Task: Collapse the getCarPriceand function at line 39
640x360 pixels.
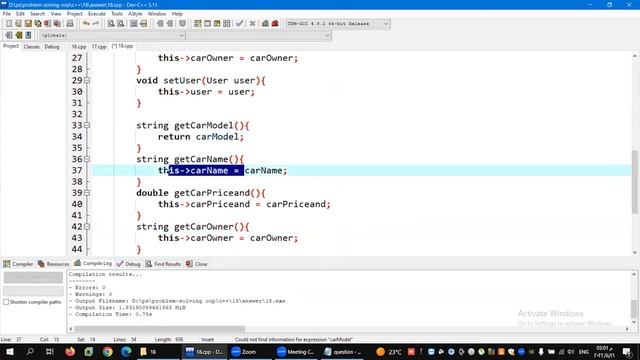Action: pos(87,193)
